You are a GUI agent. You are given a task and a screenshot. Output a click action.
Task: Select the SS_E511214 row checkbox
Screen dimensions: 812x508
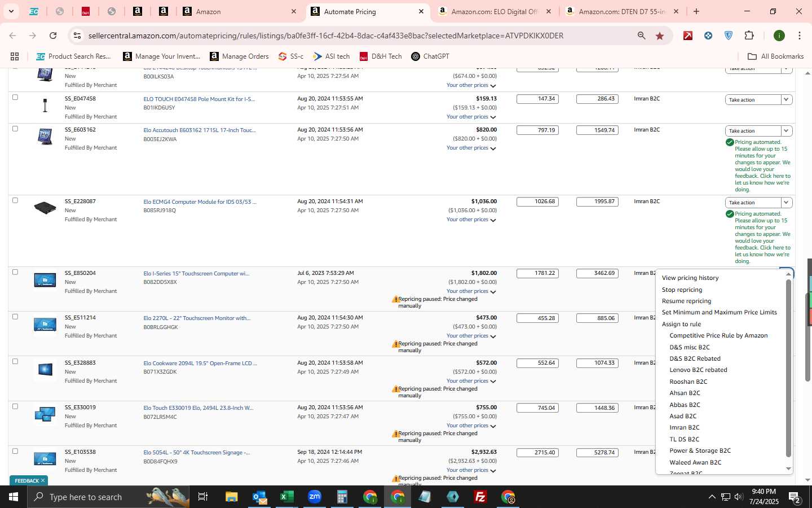click(x=15, y=317)
